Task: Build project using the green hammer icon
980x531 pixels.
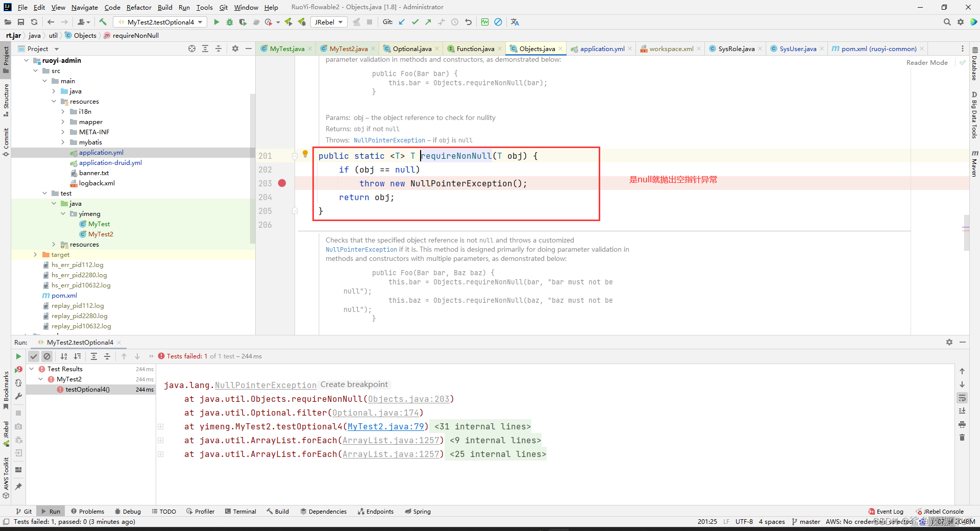Action: pyautogui.click(x=103, y=22)
